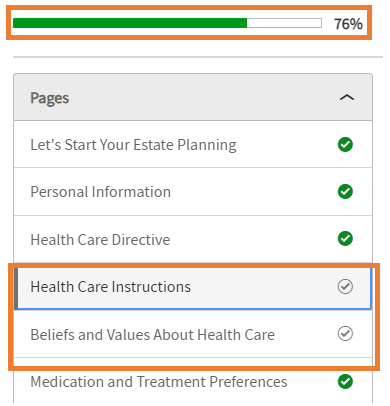Click the gray checkmark beside Beliefs and Values
This screenshot has width=390, height=406.
click(345, 334)
